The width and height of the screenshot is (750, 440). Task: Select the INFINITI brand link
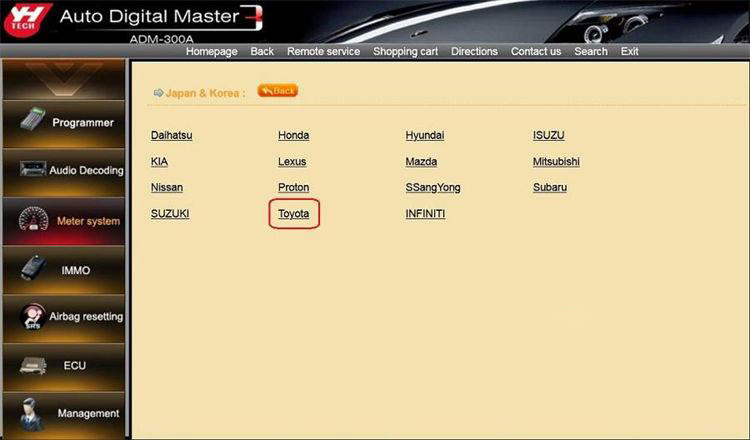(425, 214)
